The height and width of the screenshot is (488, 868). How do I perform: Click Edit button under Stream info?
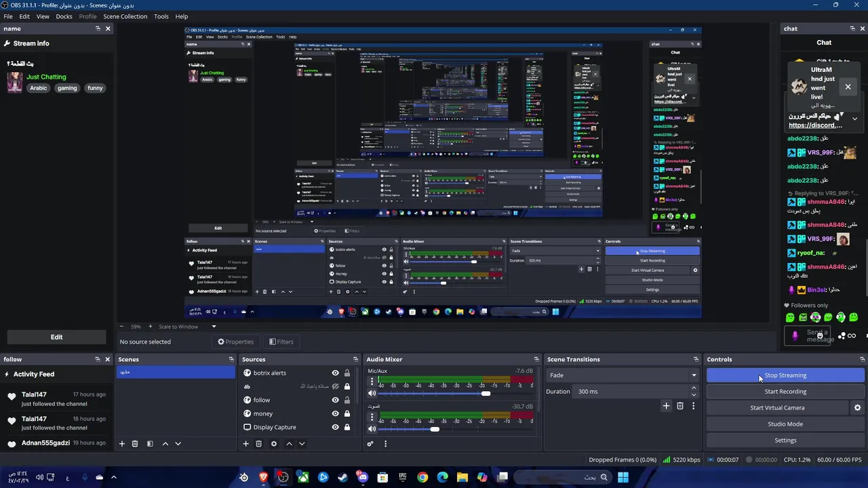click(56, 337)
